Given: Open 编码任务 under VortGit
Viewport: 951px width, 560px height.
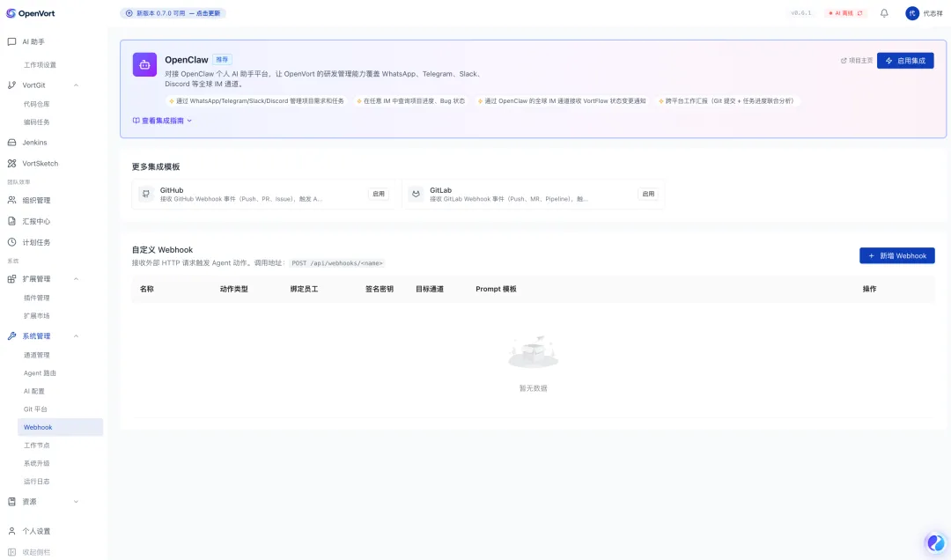Looking at the screenshot, I should coord(36,122).
